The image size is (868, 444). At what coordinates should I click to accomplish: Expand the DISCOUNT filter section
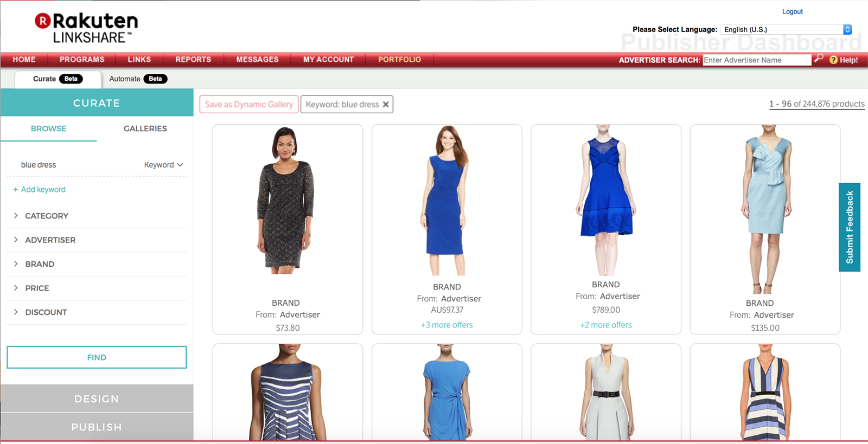click(x=46, y=312)
